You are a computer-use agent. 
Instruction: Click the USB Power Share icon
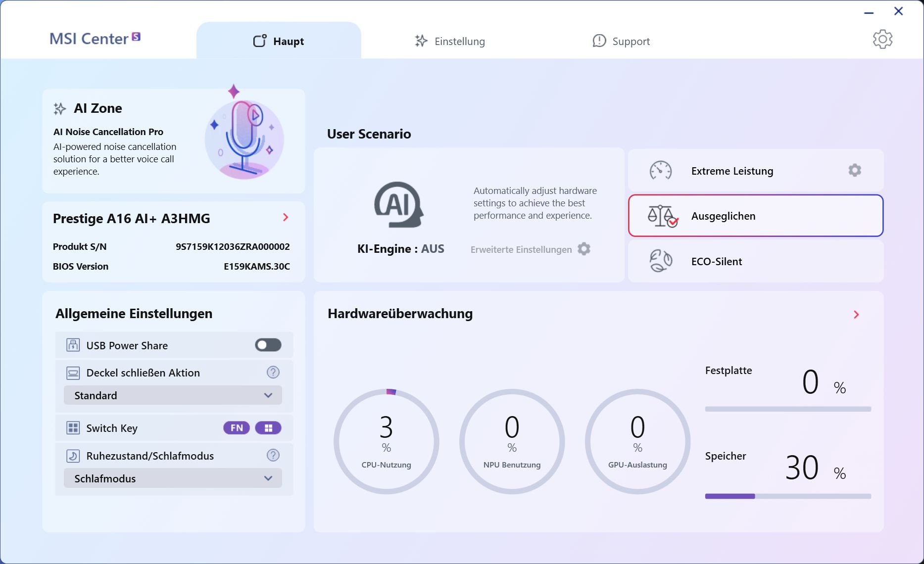coord(73,345)
